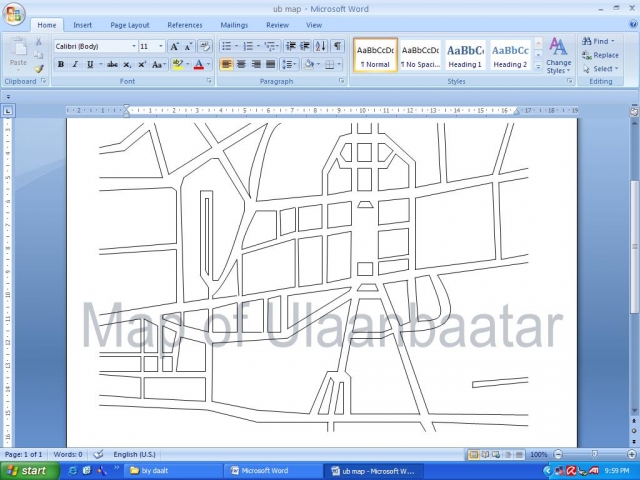The image size is (640, 480).
Task: Apply red font color
Action: (199, 64)
